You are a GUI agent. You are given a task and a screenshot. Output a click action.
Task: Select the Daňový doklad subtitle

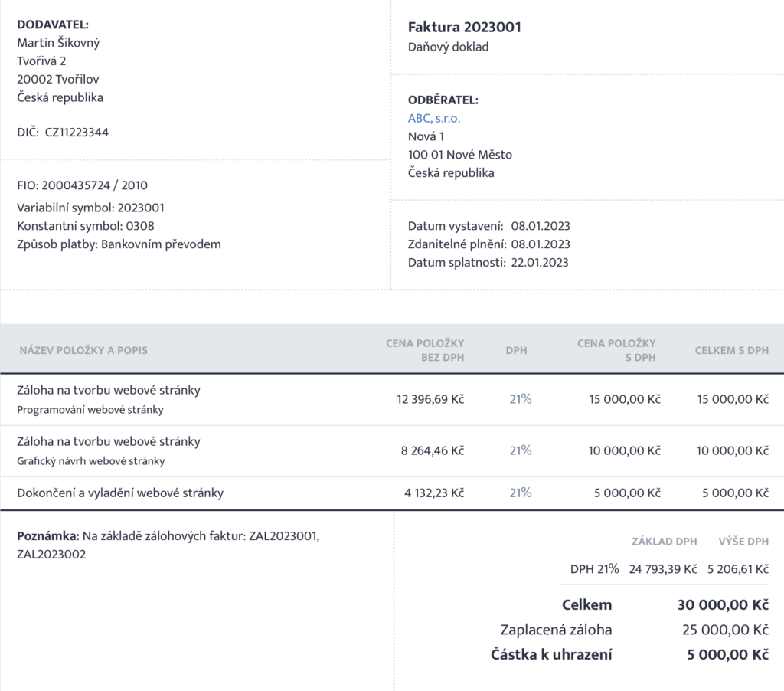tap(449, 47)
